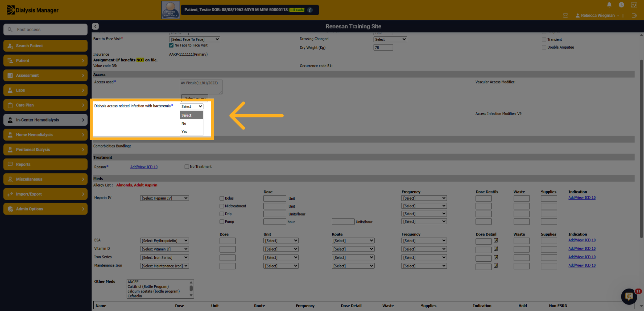The height and width of the screenshot is (311, 644).
Task: Edit ESA dose detail note icon
Action: pos(496,240)
